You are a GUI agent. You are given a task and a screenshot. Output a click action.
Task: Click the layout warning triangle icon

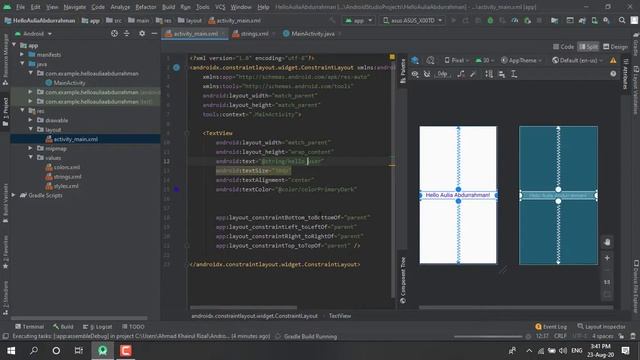coord(613,60)
